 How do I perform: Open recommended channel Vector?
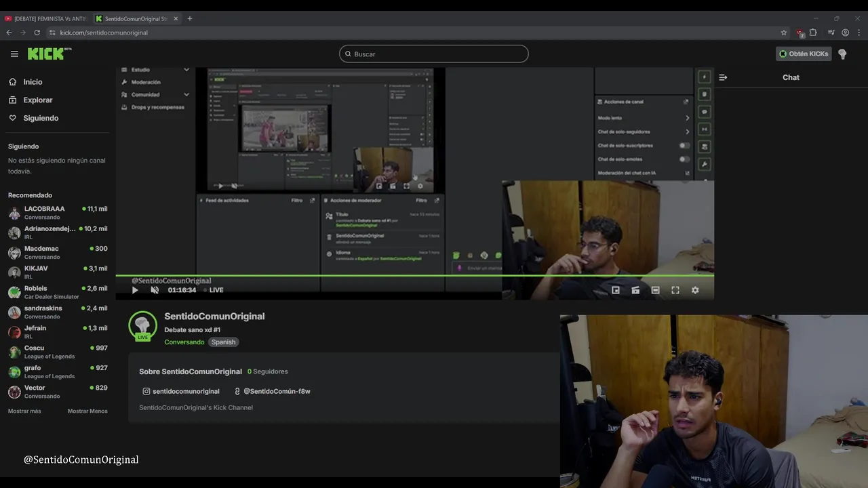tap(58, 392)
